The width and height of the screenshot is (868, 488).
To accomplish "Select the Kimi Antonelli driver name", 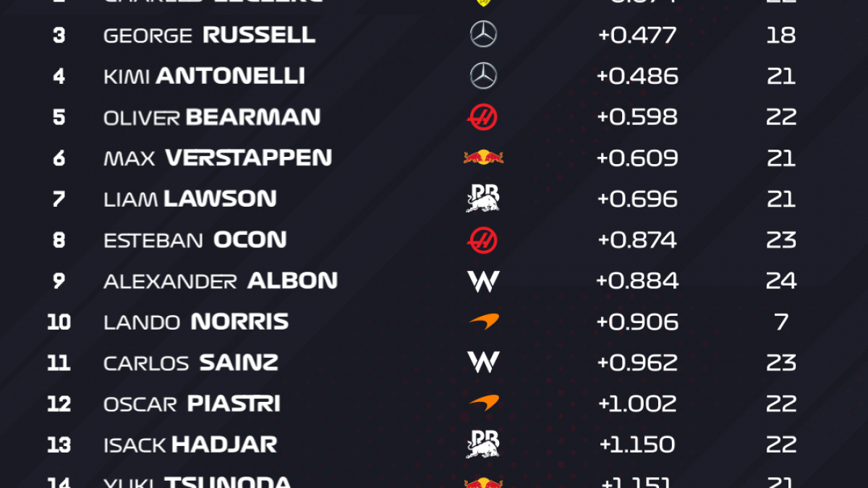I will [x=204, y=76].
